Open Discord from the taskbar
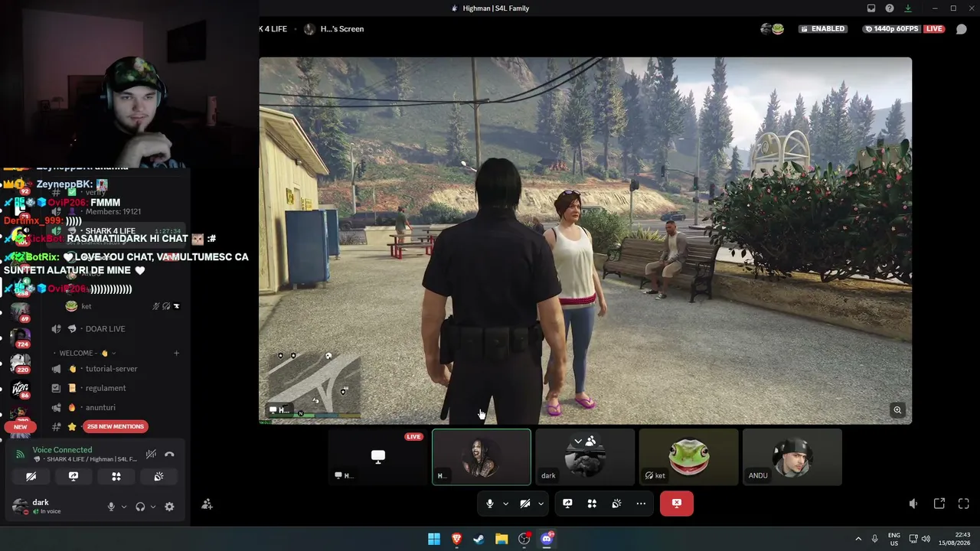Viewport: 980px width, 551px height. tap(547, 539)
